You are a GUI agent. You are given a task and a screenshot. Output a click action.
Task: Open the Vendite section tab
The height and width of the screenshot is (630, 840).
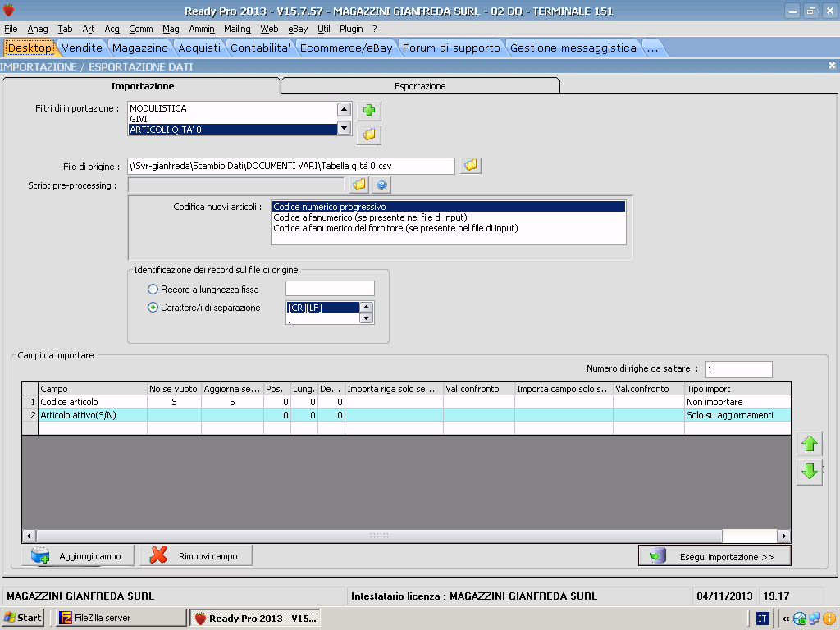[82, 48]
